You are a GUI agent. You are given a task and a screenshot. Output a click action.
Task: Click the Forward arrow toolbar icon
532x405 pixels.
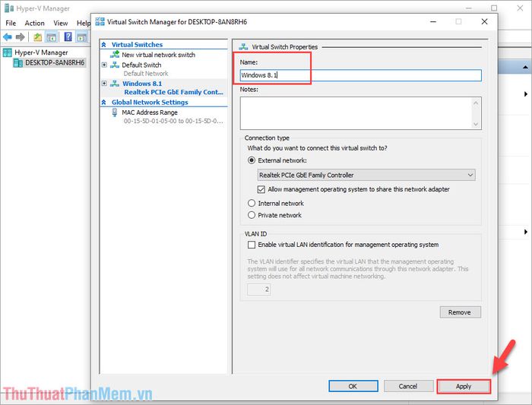click(x=20, y=37)
